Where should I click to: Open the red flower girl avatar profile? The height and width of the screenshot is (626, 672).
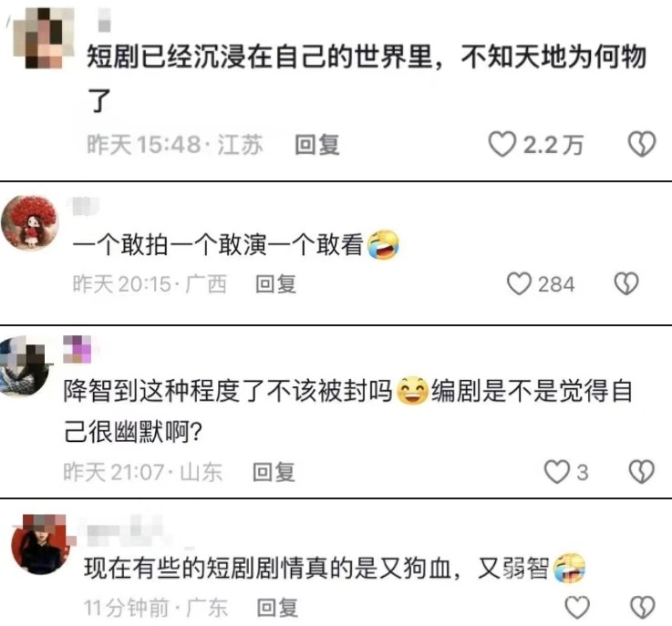(29, 222)
